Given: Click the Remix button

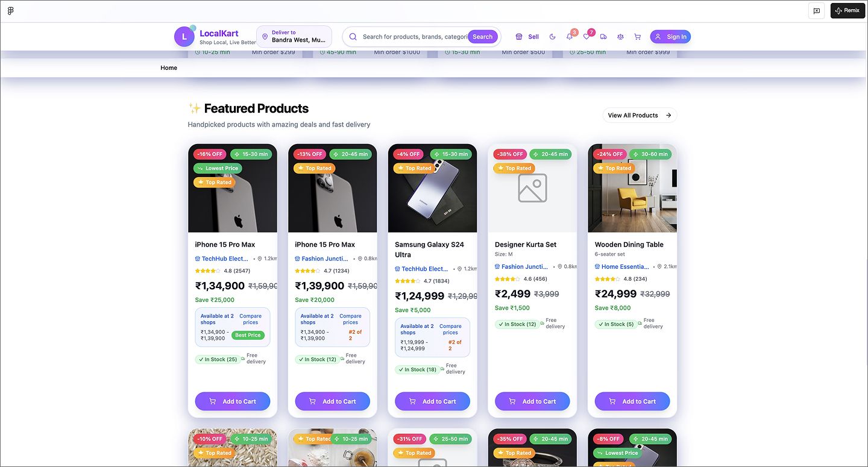Looking at the screenshot, I should pyautogui.click(x=848, y=10).
